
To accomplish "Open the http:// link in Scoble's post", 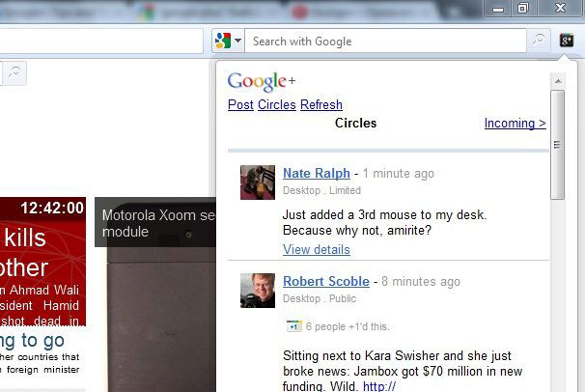I will [379, 386].
